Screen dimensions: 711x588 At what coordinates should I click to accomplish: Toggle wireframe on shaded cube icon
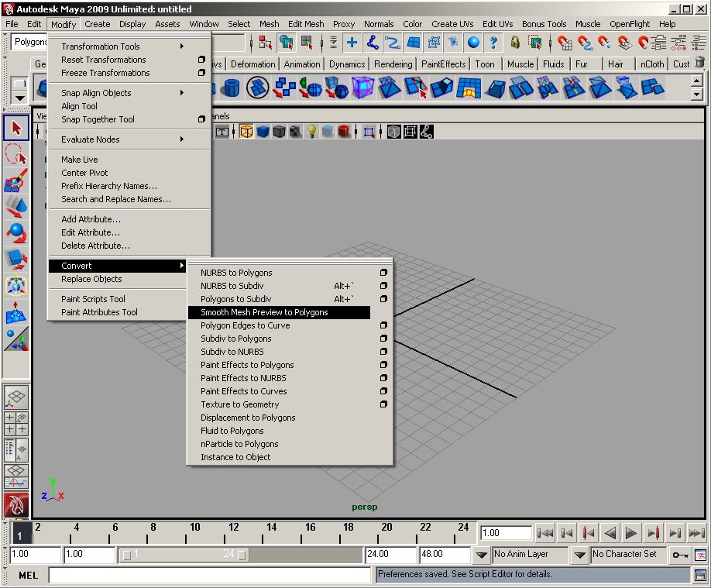click(280, 132)
